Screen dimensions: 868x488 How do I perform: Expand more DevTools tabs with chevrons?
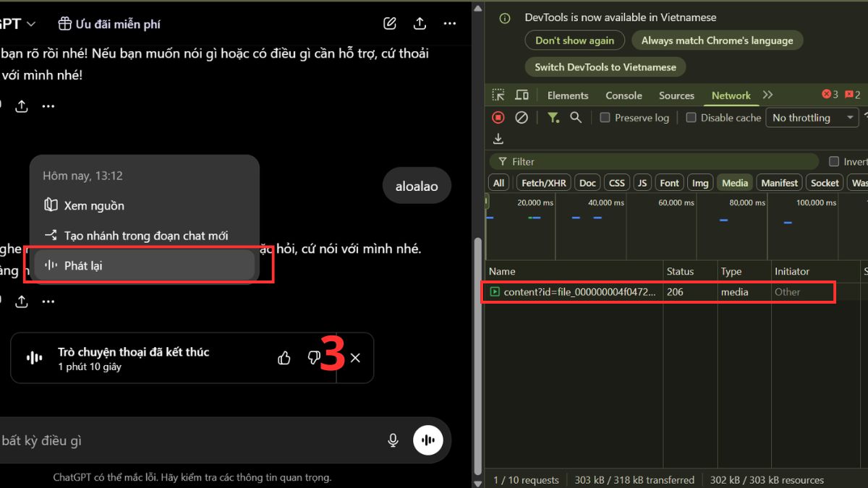coord(767,95)
